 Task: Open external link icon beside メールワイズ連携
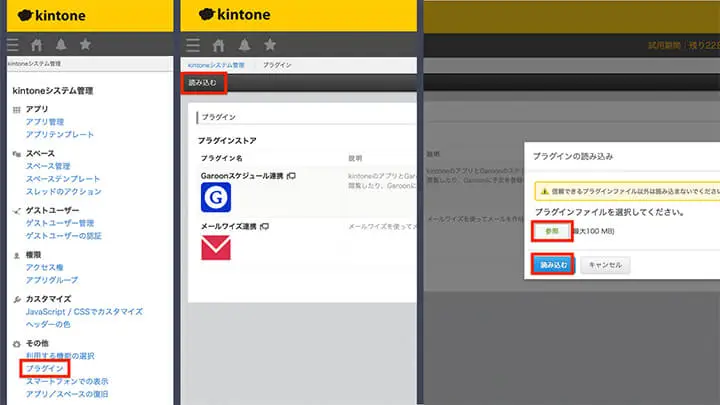[x=264, y=226]
